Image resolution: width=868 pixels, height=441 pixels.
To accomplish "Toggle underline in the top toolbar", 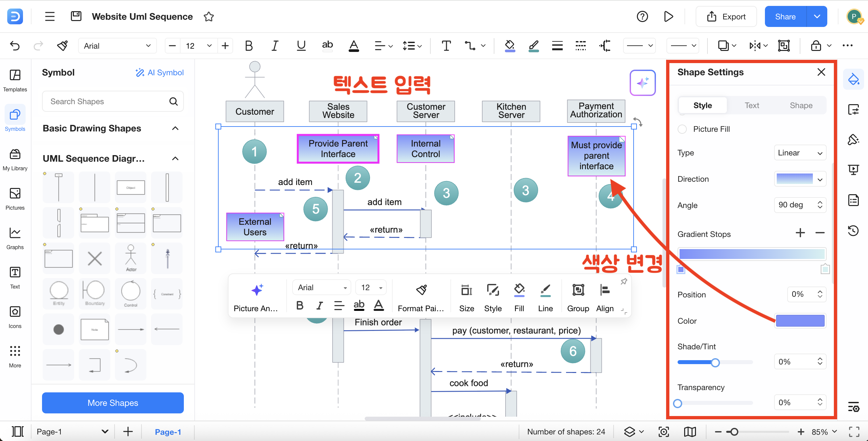I will [301, 46].
